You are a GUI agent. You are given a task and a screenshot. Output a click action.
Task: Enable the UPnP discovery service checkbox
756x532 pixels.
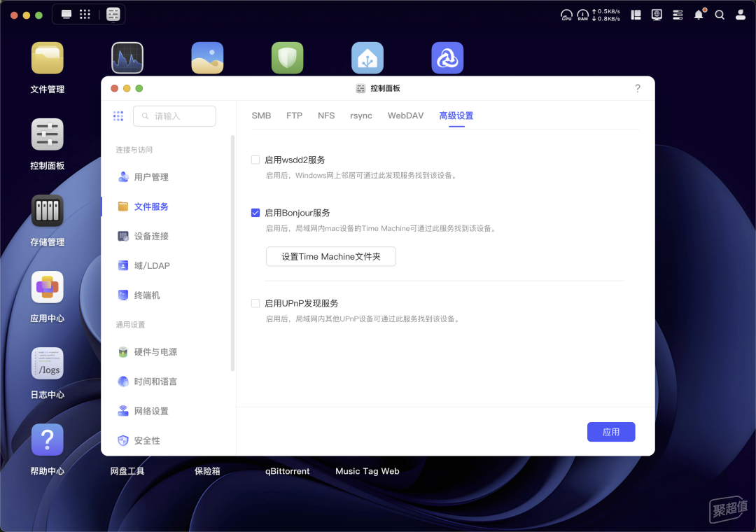(x=255, y=303)
